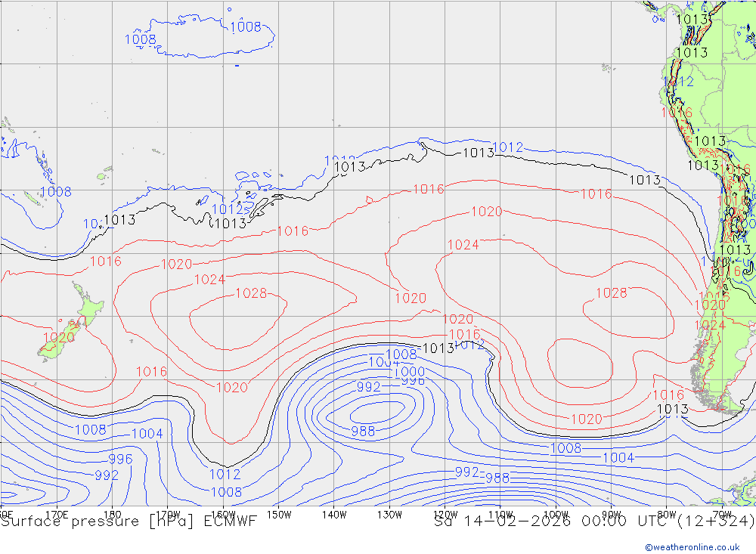Click the blue '1012' label beside '1013' near 110W
Viewport: 756px width, 554px height.
point(508,147)
